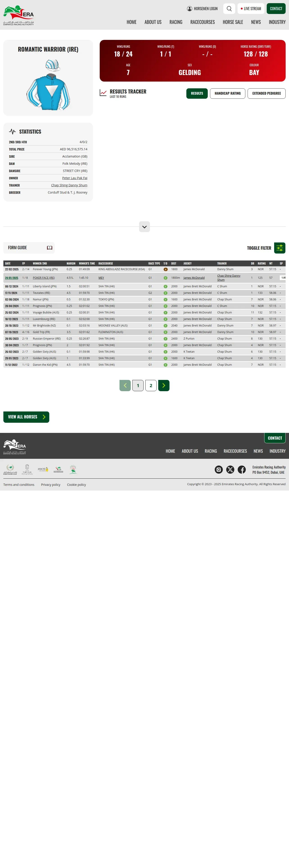This screenshot has width=289, height=868.
Task: Select page 2 in pagination
Action: click(x=151, y=386)
